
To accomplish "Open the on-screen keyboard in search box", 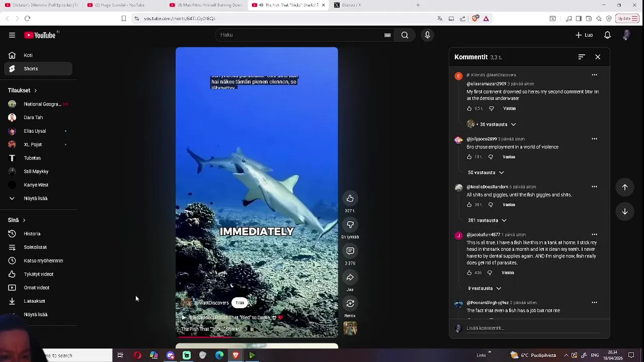I will point(387,35).
